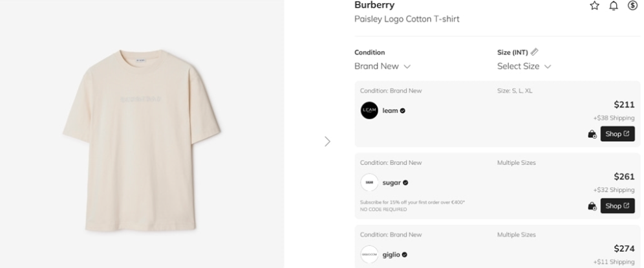The height and width of the screenshot is (268, 644).
Task: Open the Condition Brand New dropdown
Action: (x=382, y=67)
